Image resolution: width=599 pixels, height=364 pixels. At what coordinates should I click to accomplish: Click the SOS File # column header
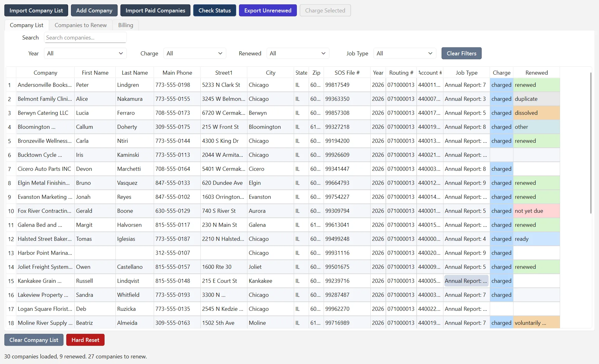347,72
